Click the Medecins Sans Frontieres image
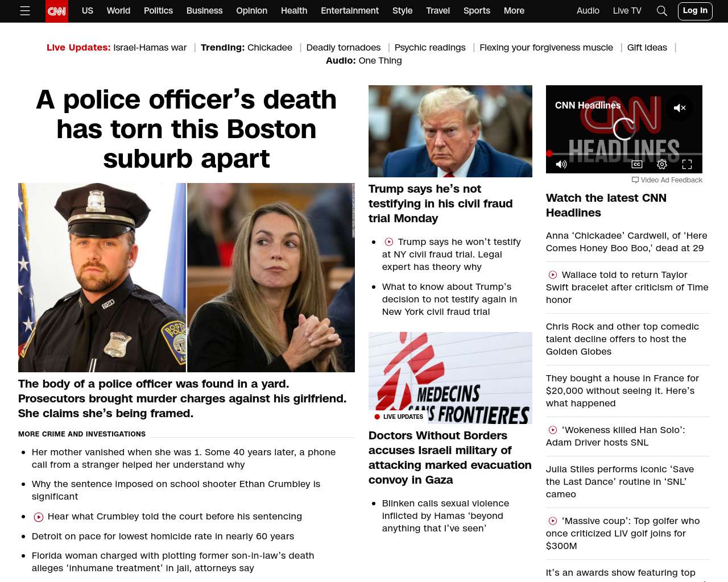Image resolution: width=728 pixels, height=582 pixels. [x=450, y=378]
